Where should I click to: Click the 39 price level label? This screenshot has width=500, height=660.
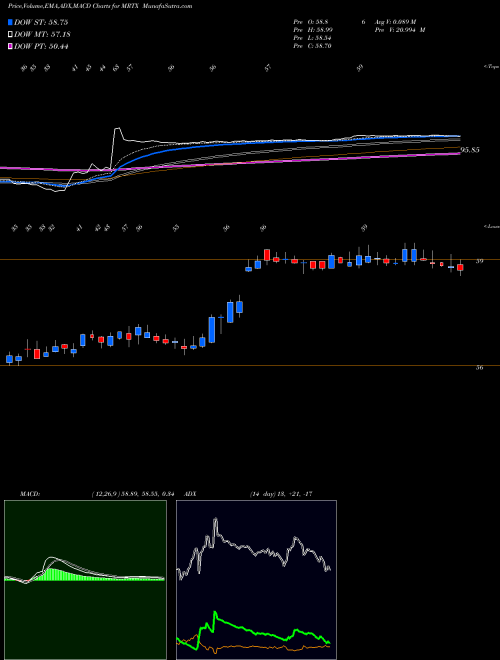479,261
